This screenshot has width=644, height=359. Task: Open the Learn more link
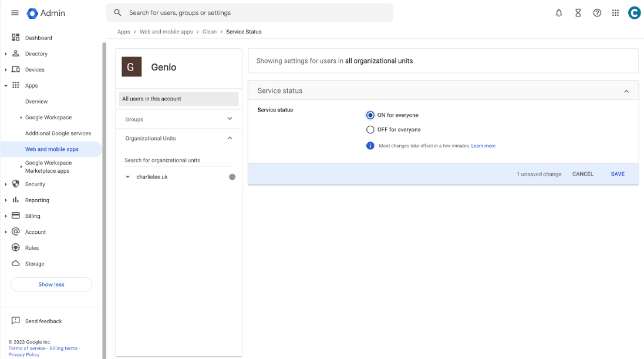(483, 146)
